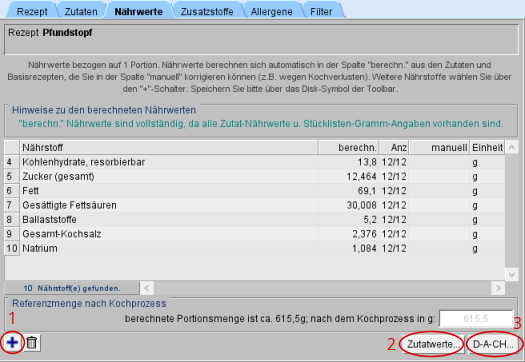Screen dimensions: 525x362
Task: Open the Zutatwerte dialog
Action: pos(433,344)
